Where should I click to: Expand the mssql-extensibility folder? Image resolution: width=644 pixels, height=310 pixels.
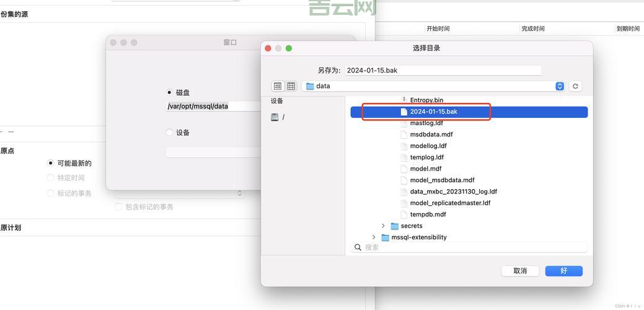click(x=374, y=237)
